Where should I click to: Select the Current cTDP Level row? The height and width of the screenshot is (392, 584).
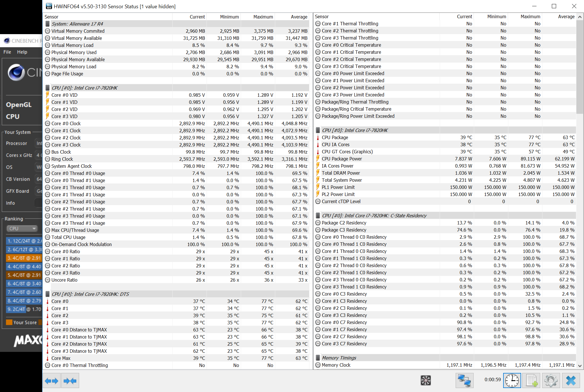[445, 201]
